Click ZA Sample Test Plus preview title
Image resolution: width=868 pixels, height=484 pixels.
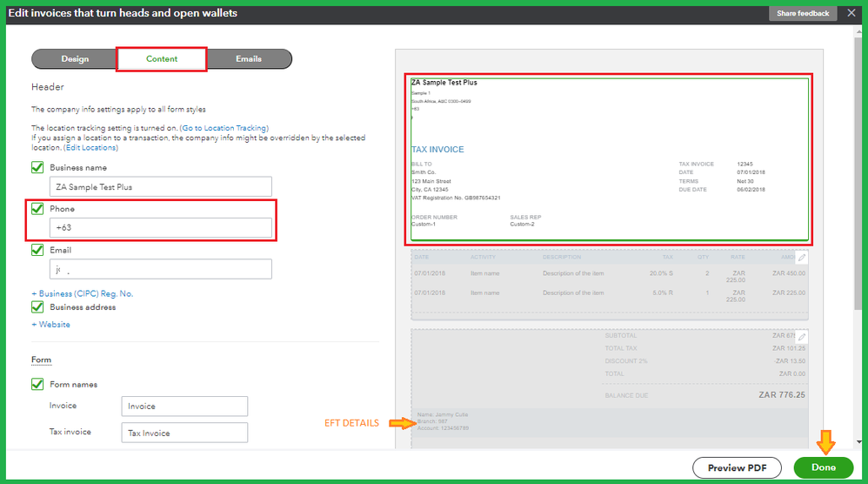pos(444,83)
